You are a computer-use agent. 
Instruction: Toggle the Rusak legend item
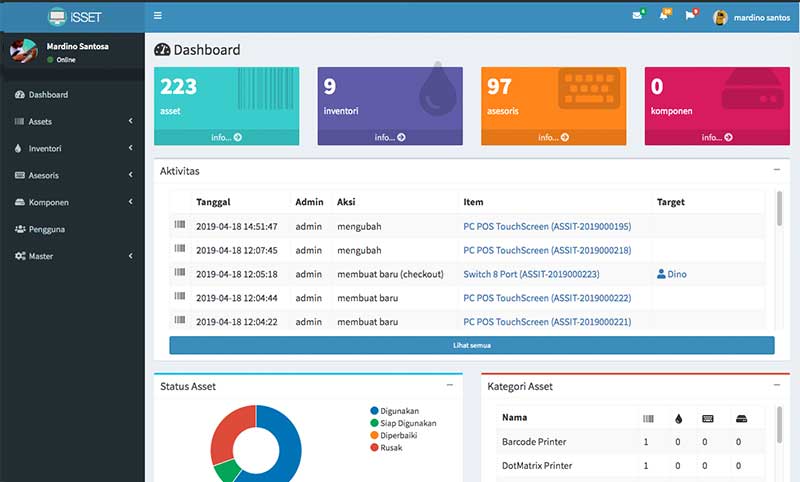pos(386,448)
